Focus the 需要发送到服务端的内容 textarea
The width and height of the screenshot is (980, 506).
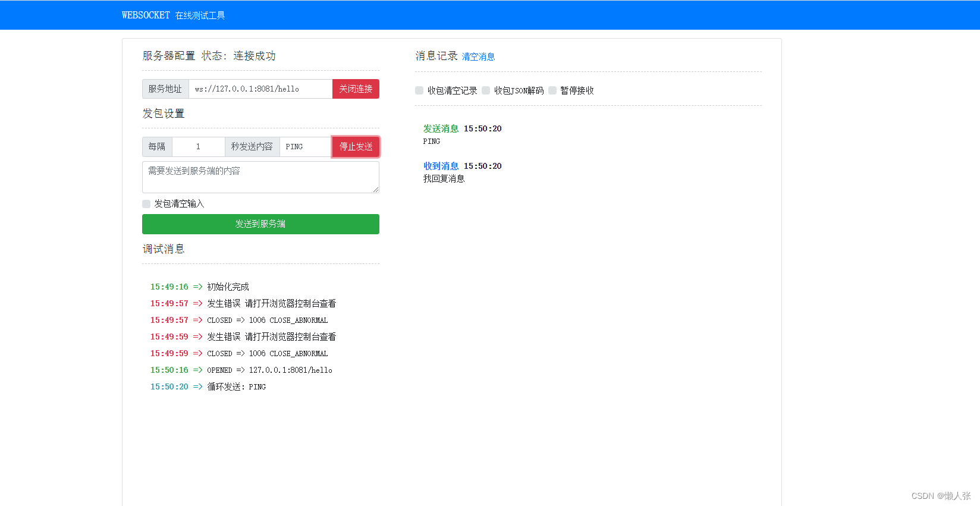tap(260, 177)
